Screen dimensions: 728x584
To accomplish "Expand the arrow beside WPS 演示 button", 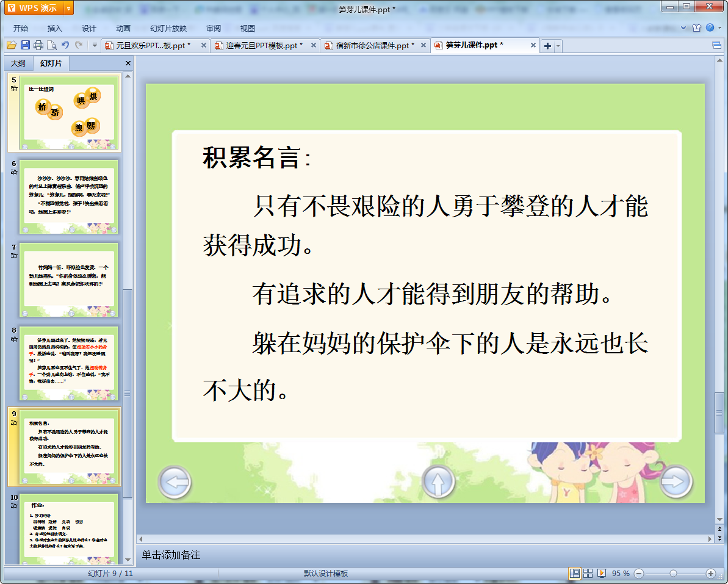I will (68, 8).
